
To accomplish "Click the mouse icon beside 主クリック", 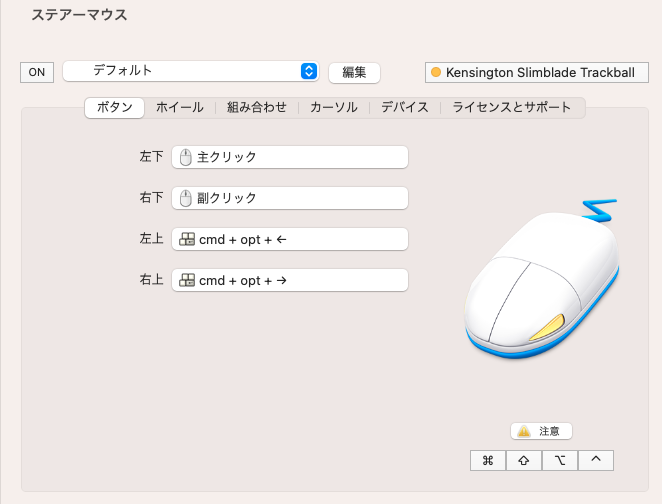I will pyautogui.click(x=185, y=157).
